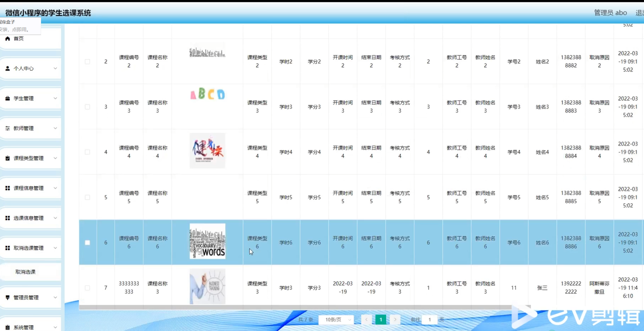Click the grid icon for 取消选课管理

(8, 248)
